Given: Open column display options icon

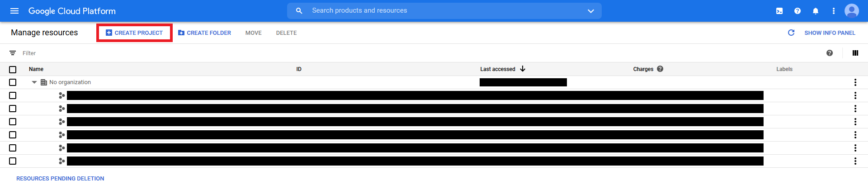Looking at the screenshot, I should tap(855, 53).
